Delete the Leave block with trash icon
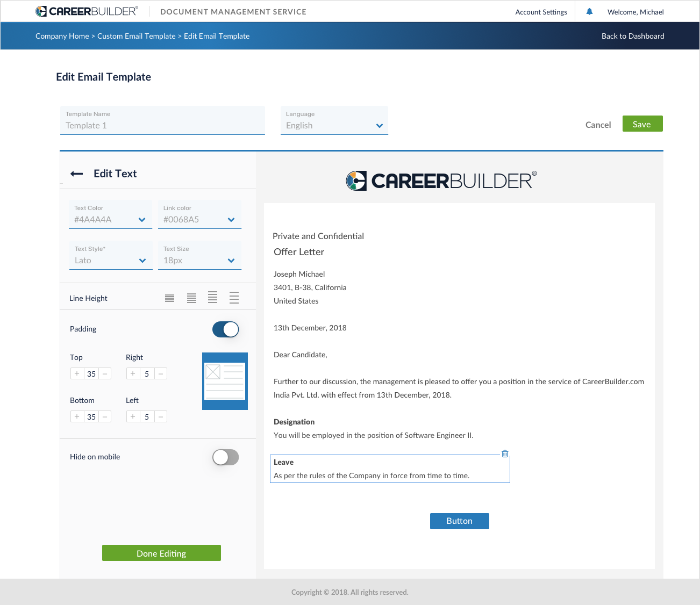700x605 pixels. pyautogui.click(x=505, y=453)
